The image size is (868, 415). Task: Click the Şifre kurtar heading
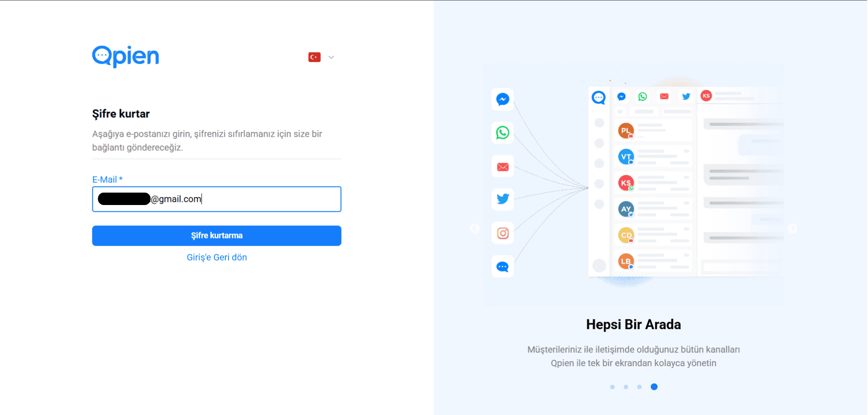(121, 114)
